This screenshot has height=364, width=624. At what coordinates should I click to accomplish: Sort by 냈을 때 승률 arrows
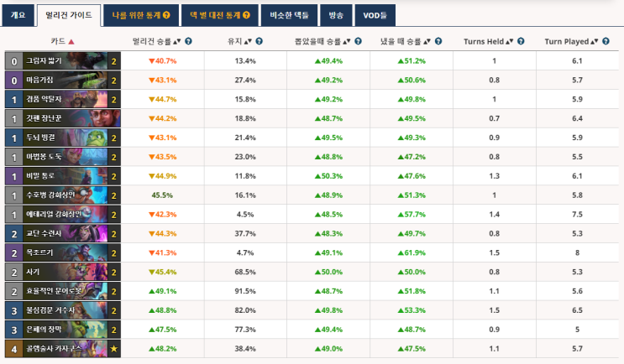click(x=427, y=41)
